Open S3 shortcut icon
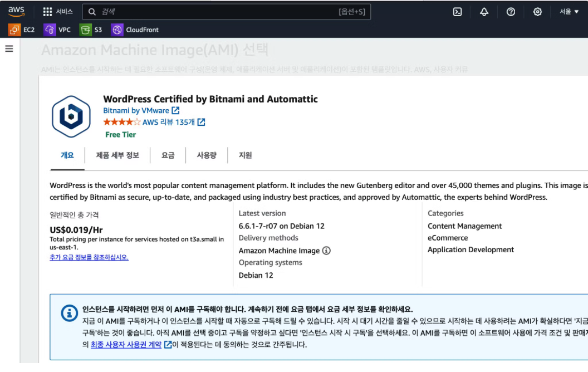This screenshot has width=588, height=372. pyautogui.click(x=86, y=30)
